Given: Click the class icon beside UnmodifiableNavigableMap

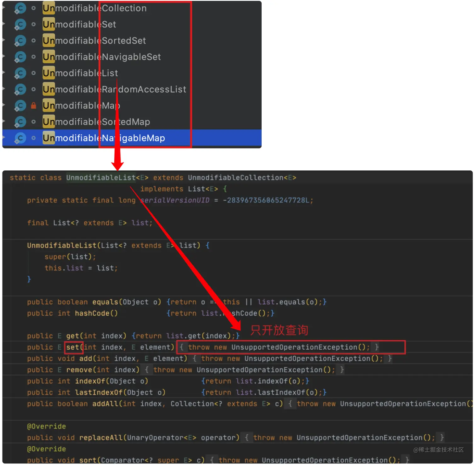Looking at the screenshot, I should 20,138.
